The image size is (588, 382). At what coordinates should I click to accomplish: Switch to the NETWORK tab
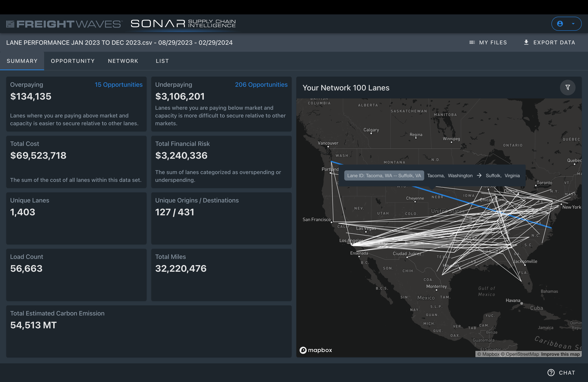click(x=123, y=61)
